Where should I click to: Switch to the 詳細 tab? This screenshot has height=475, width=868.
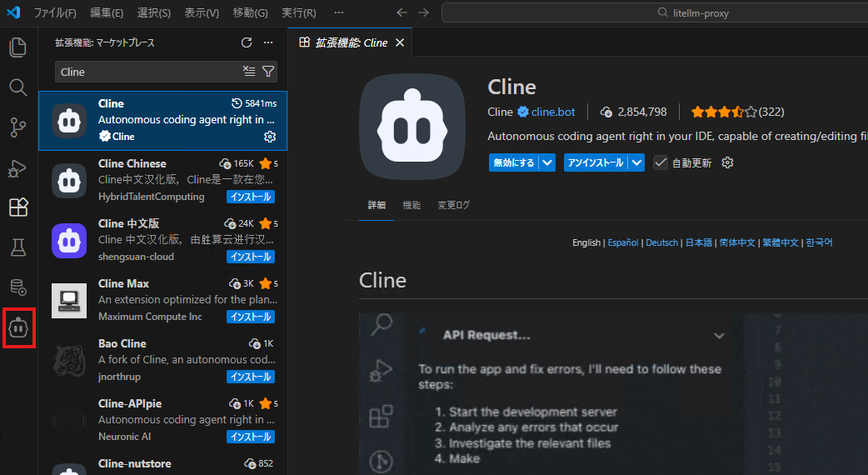377,205
